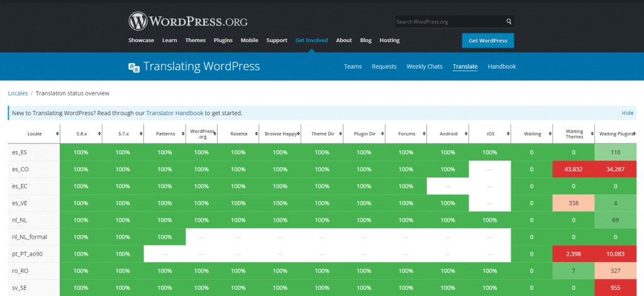Open the Get Involved menu item
Image resolution: width=644 pixels, height=296 pixels.
(312, 40)
